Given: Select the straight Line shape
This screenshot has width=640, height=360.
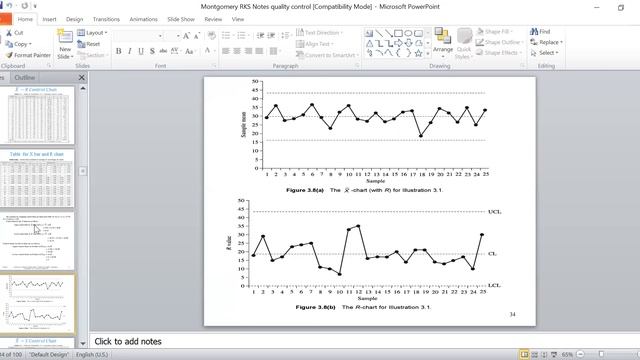Looking at the screenshot, I should (x=379, y=33).
